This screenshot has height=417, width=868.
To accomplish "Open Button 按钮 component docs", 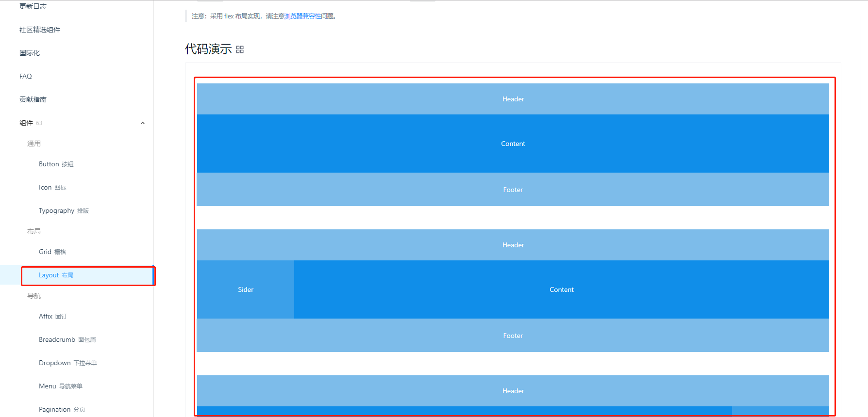I will (x=56, y=164).
